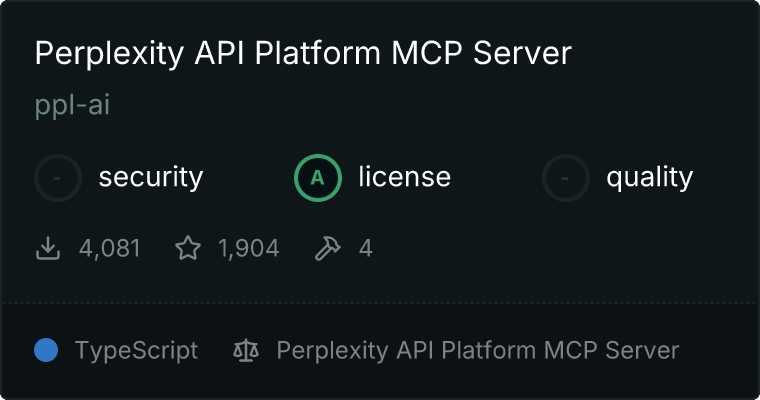The width and height of the screenshot is (760, 400).
Task: Select the green A license grade badge
Action: pyautogui.click(x=318, y=178)
